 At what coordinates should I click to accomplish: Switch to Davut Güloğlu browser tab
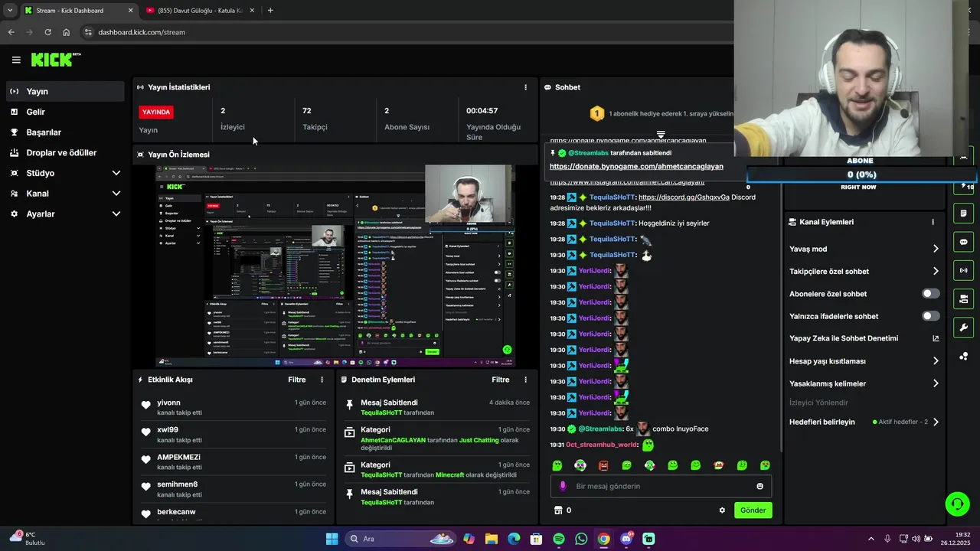click(x=199, y=11)
